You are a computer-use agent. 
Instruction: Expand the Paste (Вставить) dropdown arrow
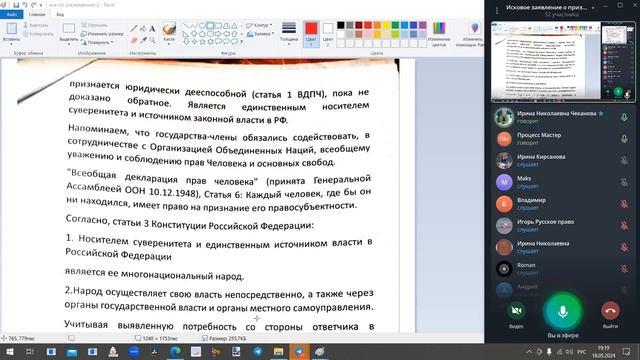[11, 44]
